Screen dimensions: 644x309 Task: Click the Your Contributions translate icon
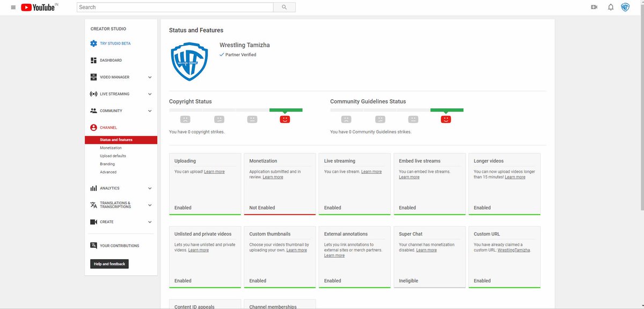click(x=94, y=246)
